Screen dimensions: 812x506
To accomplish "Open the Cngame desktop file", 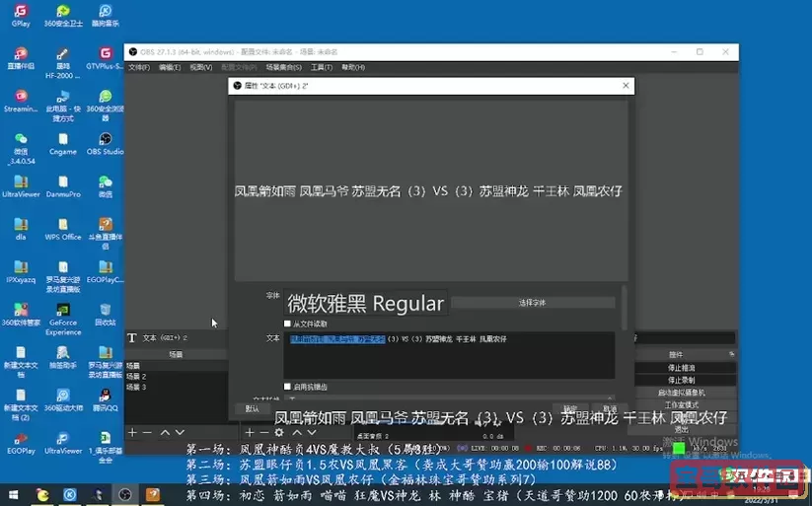I will tap(63, 143).
